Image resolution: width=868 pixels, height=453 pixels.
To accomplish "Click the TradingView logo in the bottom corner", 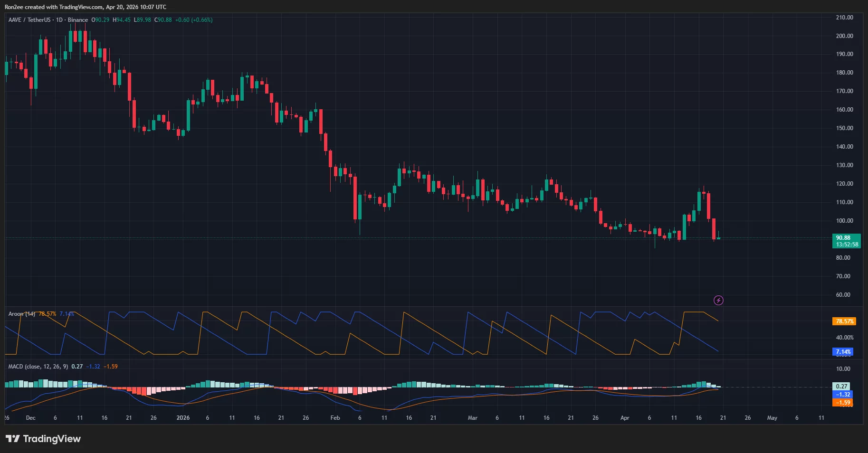I will click(43, 439).
